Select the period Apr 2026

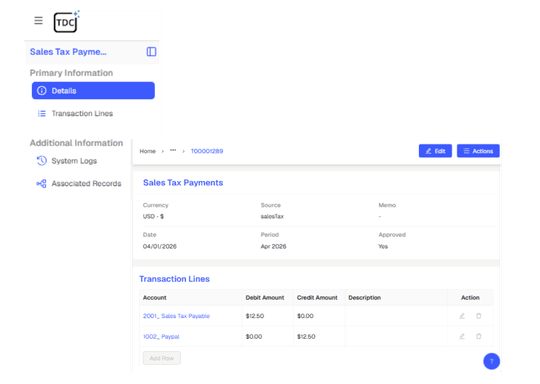pos(273,247)
